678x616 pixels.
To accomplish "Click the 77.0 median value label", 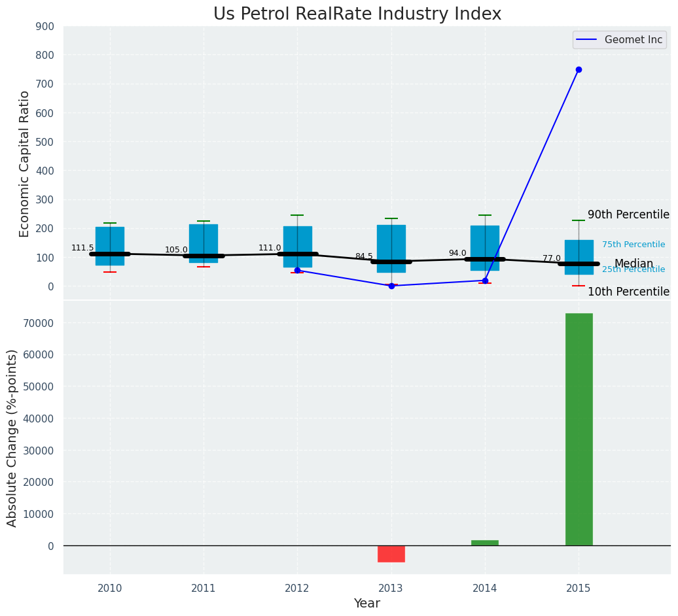I will 551,259.
